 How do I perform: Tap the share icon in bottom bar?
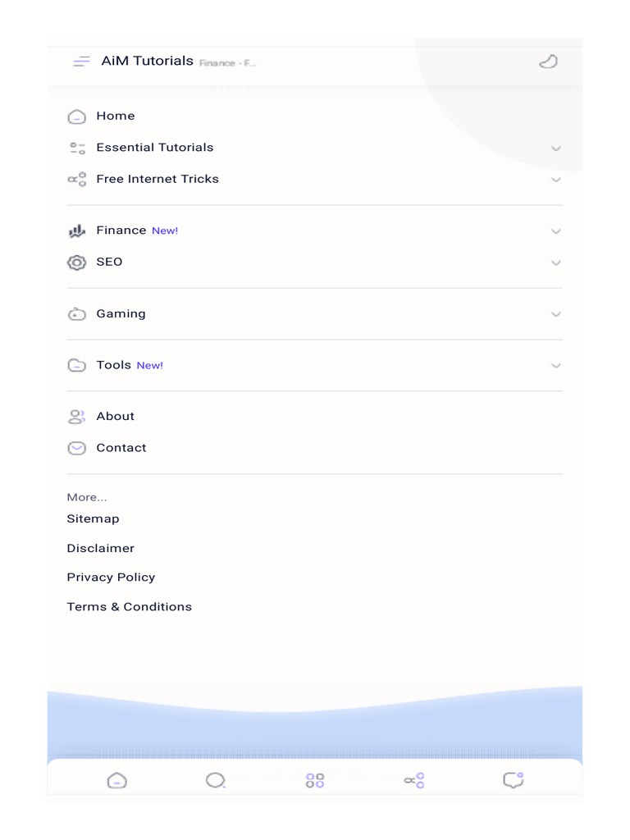414,780
